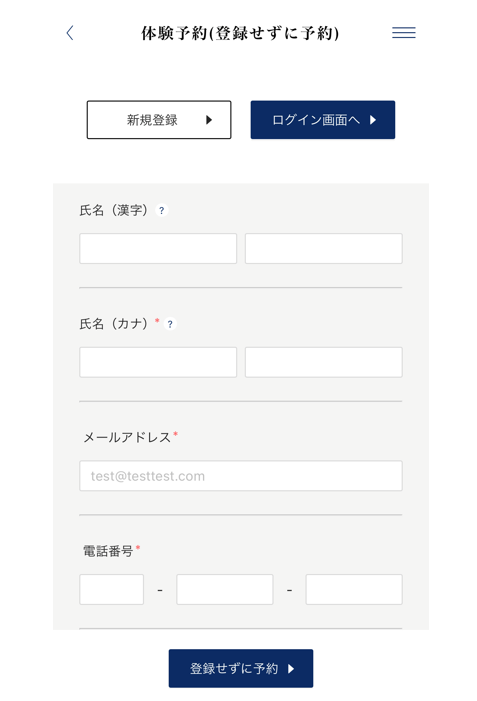The height and width of the screenshot is (701, 477).
Task: Show help for 氏名（カナ）
Action: 170,324
